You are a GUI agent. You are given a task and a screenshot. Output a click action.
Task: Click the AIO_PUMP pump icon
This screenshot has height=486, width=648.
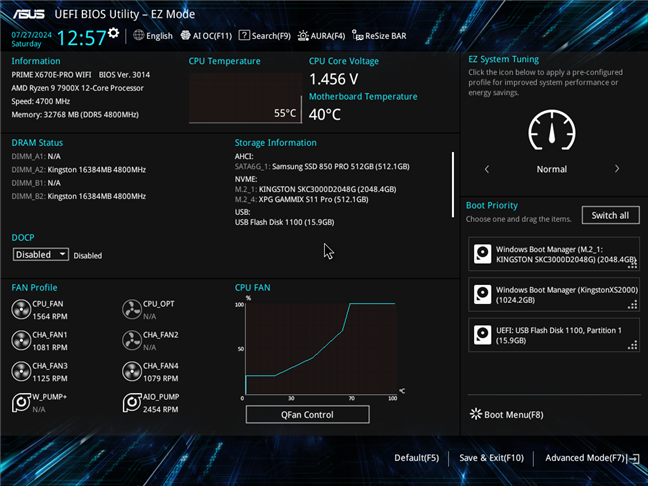coord(132,403)
